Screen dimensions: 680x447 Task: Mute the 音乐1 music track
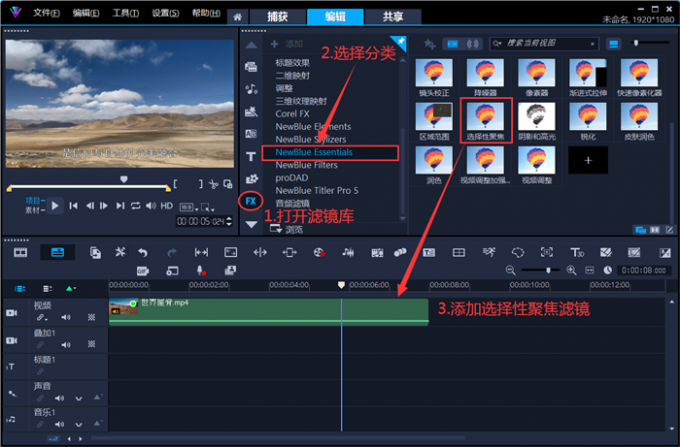(57, 425)
